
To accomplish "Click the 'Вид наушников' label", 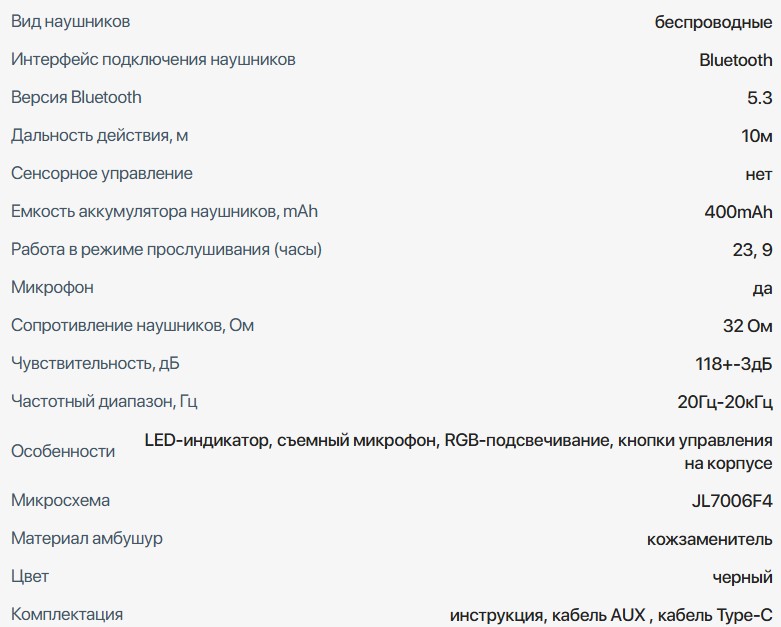I will [x=70, y=21].
